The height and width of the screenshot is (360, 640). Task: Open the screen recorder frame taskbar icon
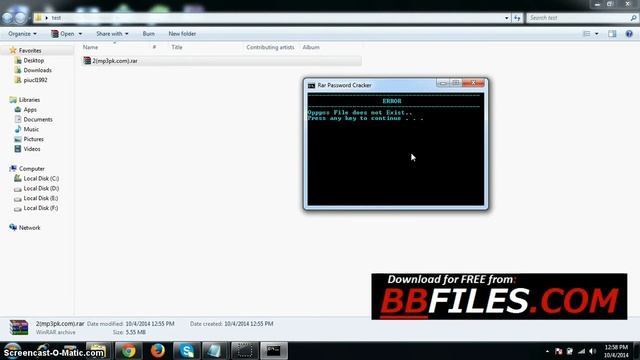(244, 351)
